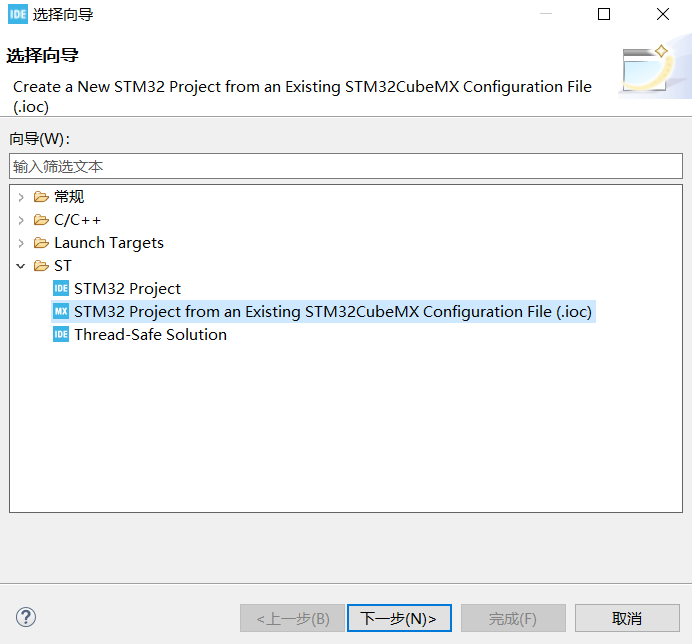Collapse the ST folder node

(x=20, y=266)
